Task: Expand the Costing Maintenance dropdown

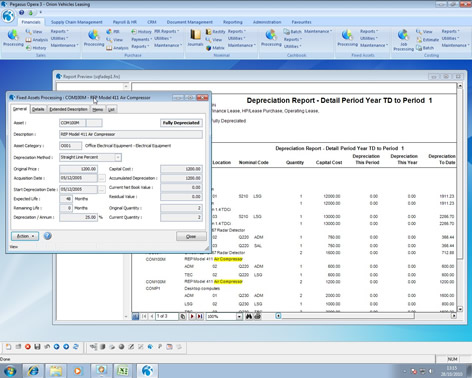Action: tap(455, 45)
